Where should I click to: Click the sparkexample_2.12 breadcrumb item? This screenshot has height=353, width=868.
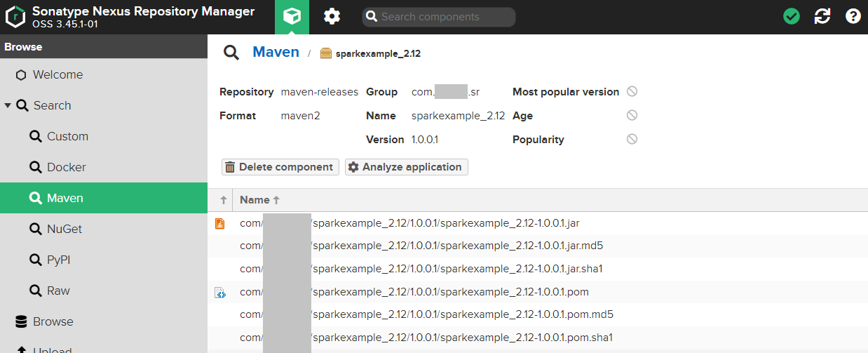[378, 53]
